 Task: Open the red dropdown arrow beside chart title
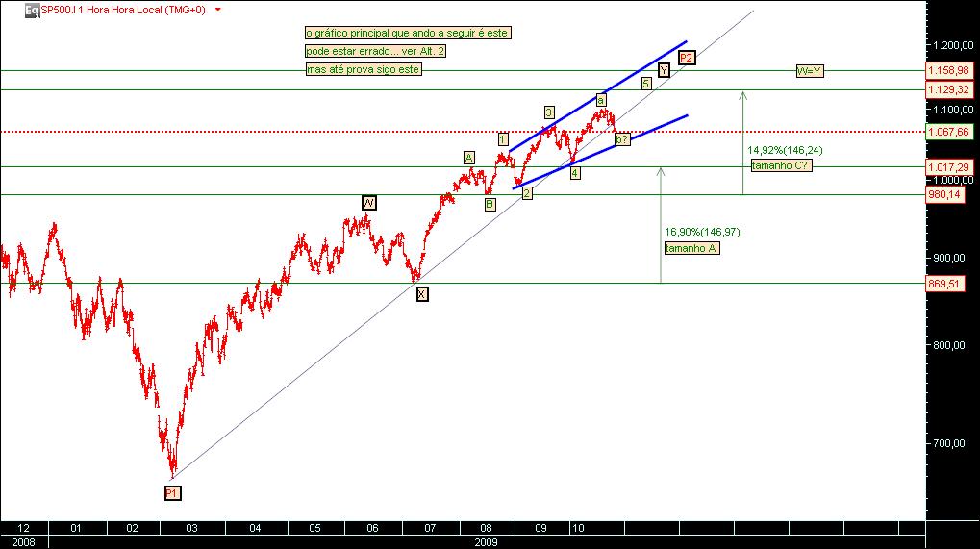pyautogui.click(x=218, y=10)
